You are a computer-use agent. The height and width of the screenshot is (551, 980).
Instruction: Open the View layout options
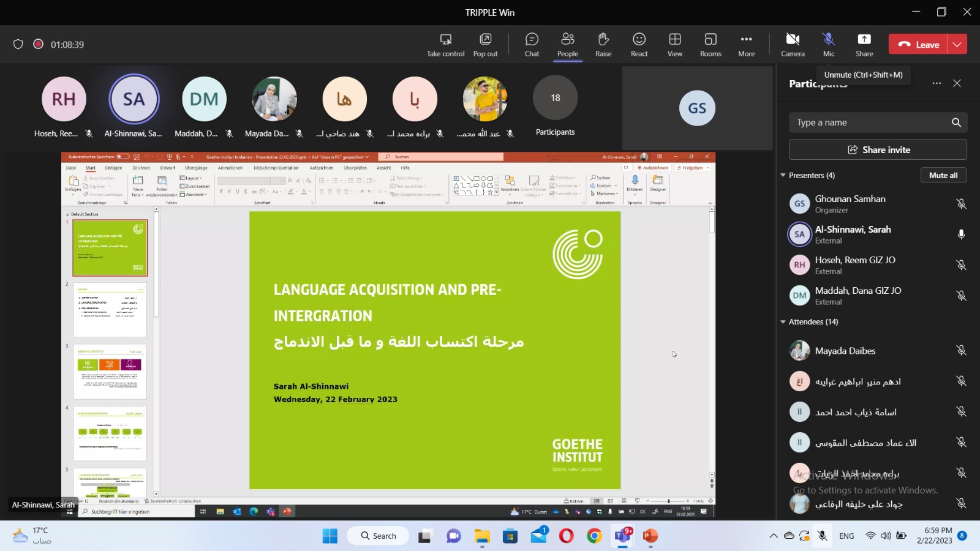(674, 45)
